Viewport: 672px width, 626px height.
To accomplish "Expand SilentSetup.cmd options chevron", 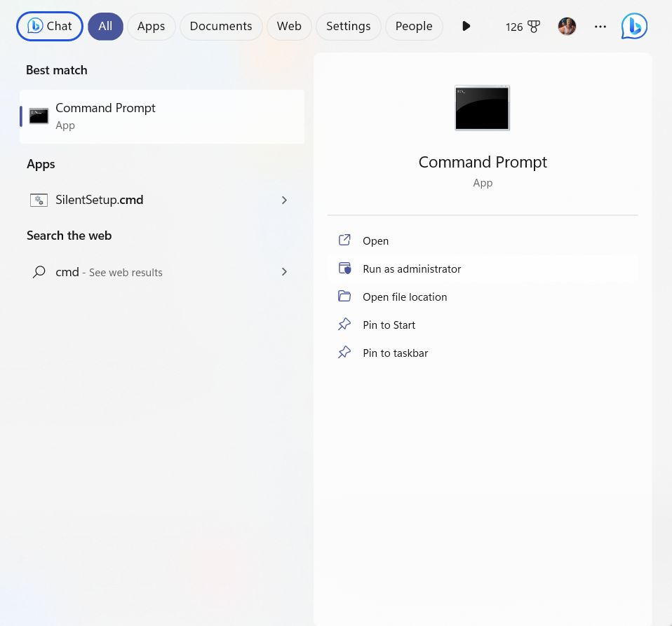I will click(284, 200).
